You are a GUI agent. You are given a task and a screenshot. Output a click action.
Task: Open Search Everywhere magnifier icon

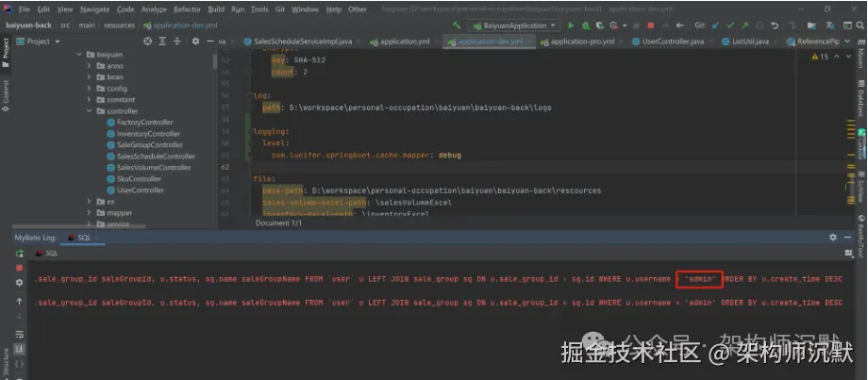pos(862,25)
